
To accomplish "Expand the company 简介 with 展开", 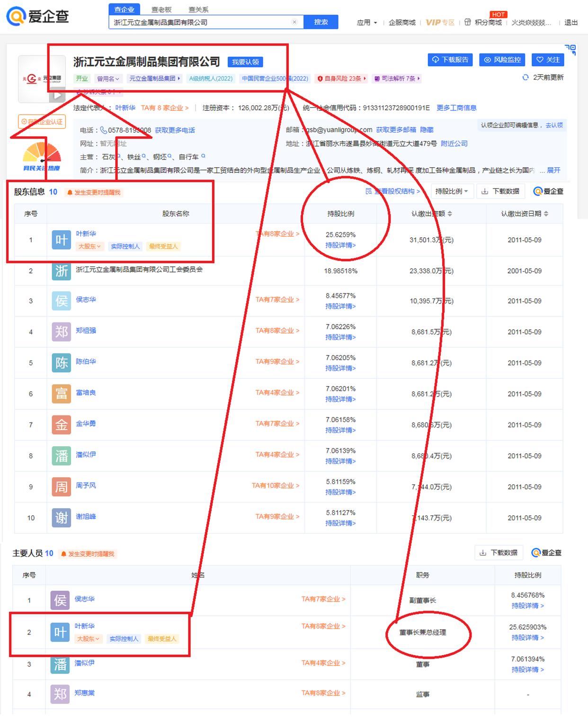I will point(553,170).
